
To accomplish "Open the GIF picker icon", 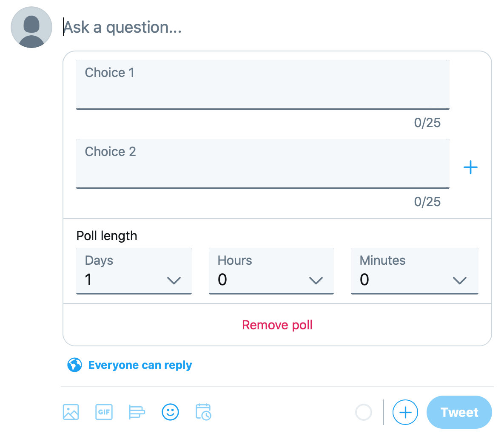I will point(104,412).
